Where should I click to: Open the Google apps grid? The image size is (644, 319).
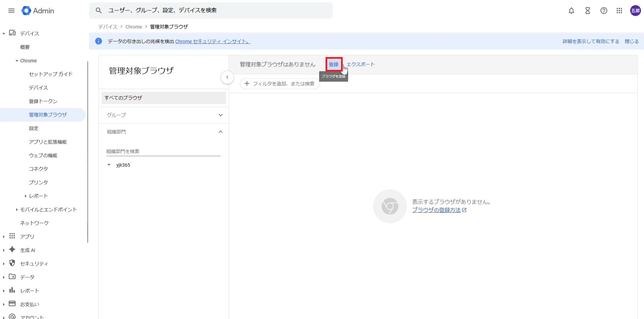(619, 11)
